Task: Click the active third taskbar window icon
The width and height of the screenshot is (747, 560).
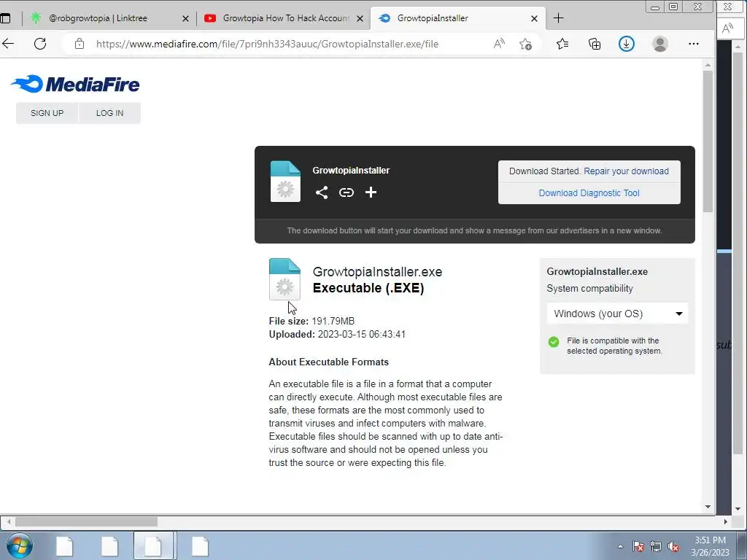Action: click(x=153, y=545)
